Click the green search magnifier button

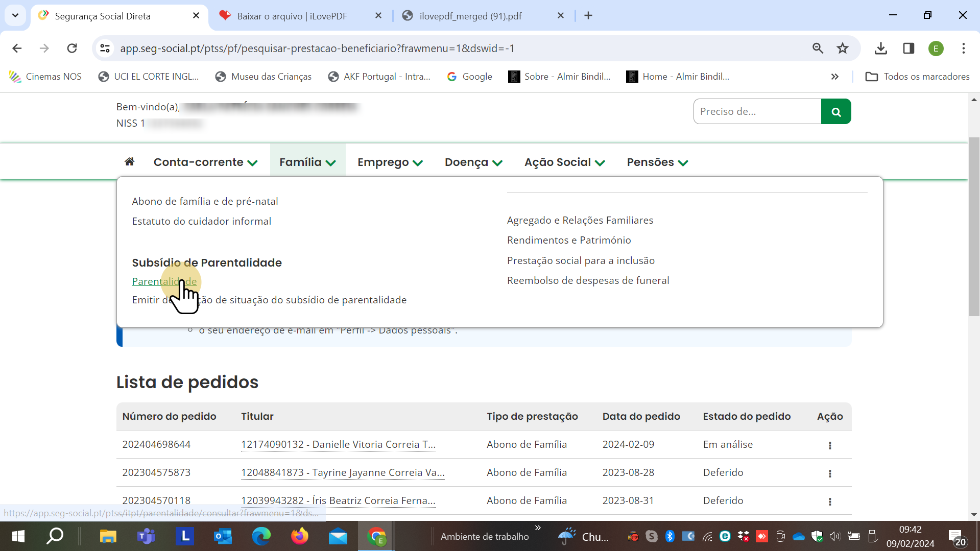[835, 111]
